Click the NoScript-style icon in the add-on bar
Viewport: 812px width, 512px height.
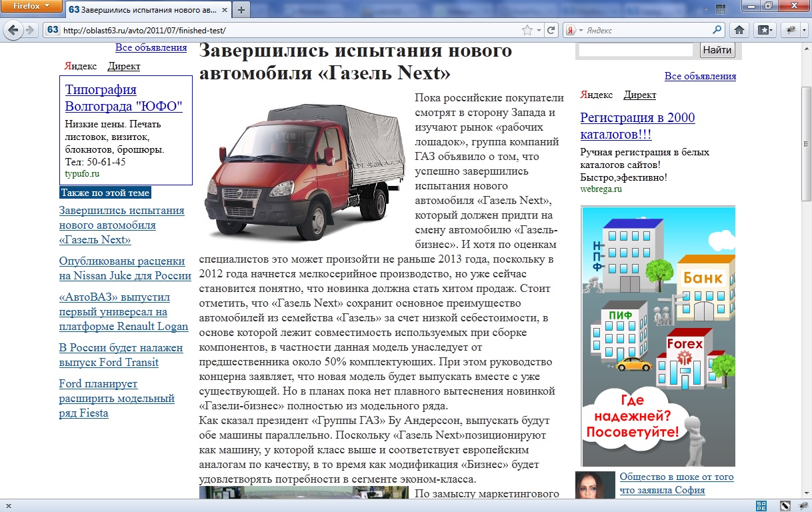(785, 506)
